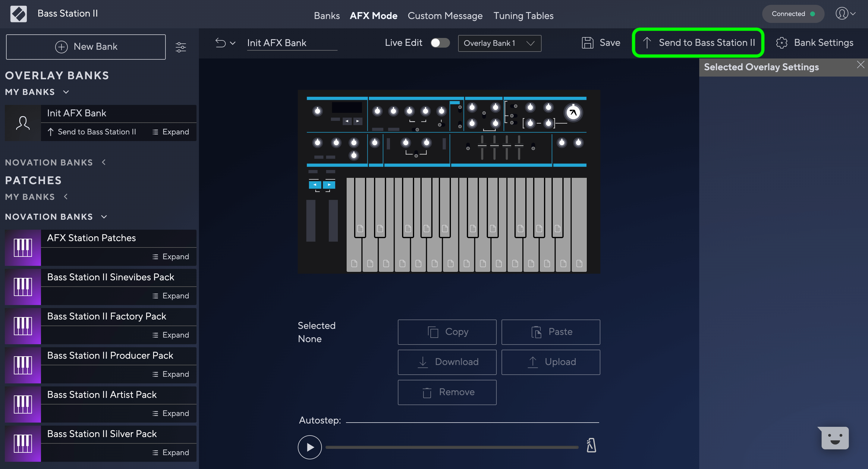
Task: Expand Patches My Banks section
Action: 66,197
